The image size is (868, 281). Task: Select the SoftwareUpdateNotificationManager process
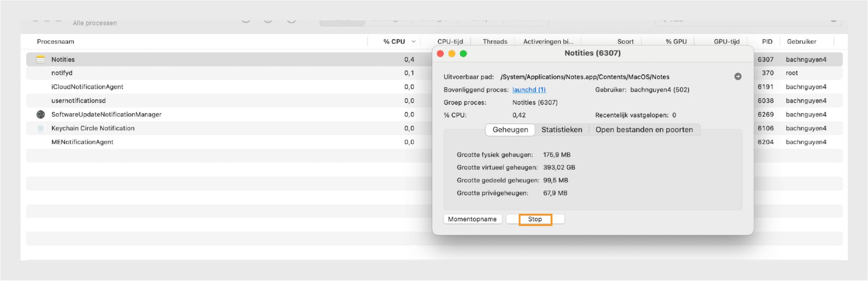(x=434, y=114)
